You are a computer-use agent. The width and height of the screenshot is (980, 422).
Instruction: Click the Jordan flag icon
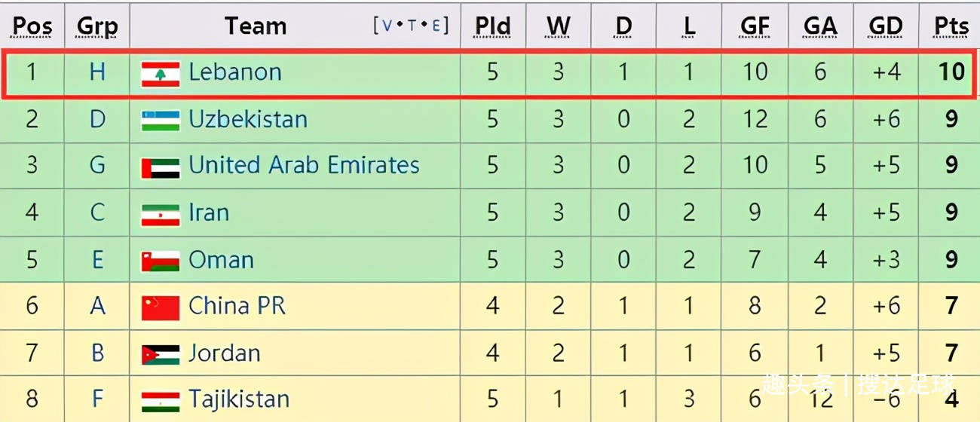point(161,354)
